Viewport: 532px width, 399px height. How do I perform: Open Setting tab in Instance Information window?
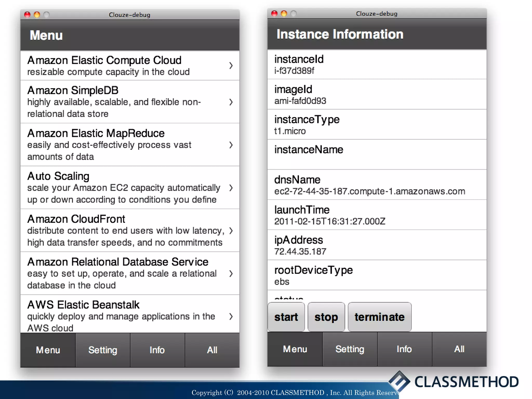coord(350,349)
